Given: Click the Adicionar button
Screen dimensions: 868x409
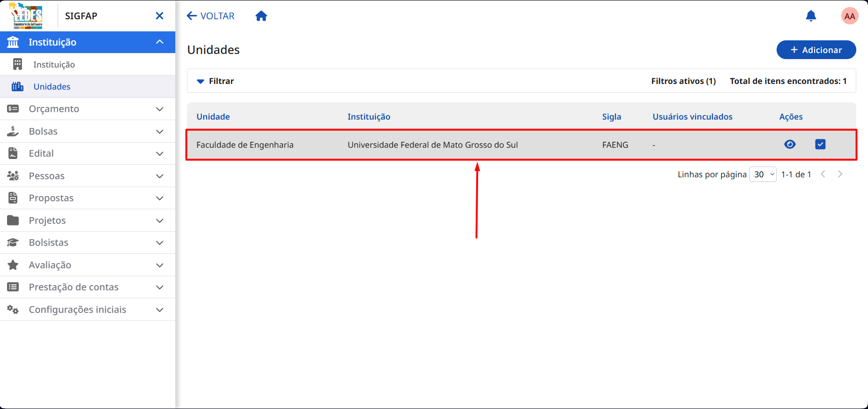Looking at the screenshot, I should click(x=816, y=50).
